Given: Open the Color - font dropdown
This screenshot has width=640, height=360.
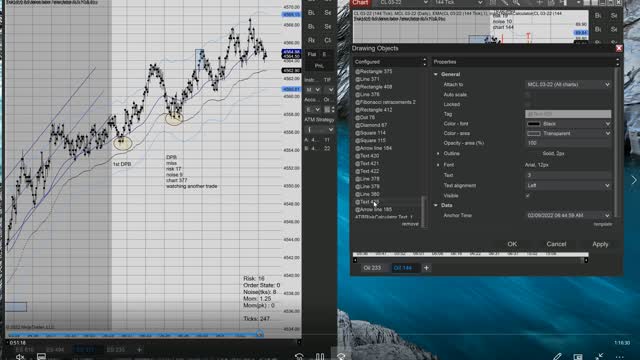Looking at the screenshot, I should 568,124.
